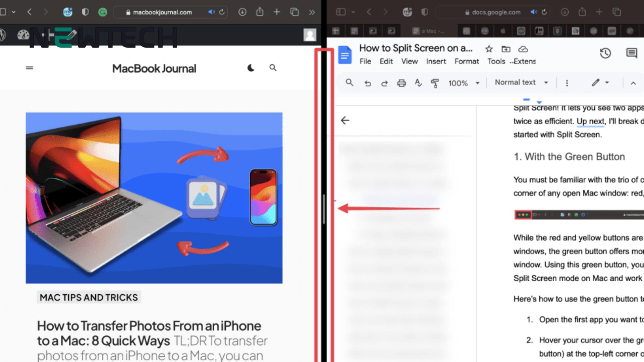644x362 pixels.
Task: Reload the docs.google.com page
Action: click(x=544, y=12)
